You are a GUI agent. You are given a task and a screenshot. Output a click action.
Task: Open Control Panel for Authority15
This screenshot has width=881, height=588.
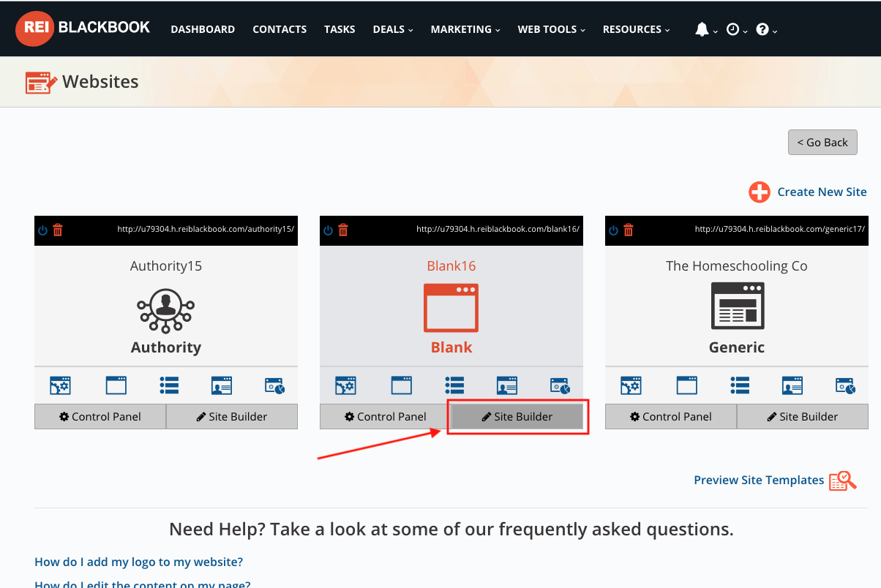coord(100,417)
